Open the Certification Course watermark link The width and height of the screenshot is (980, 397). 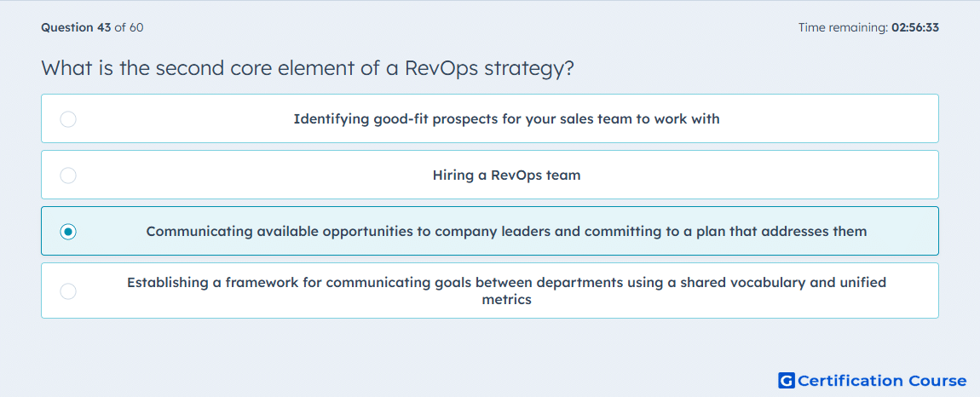point(873,380)
